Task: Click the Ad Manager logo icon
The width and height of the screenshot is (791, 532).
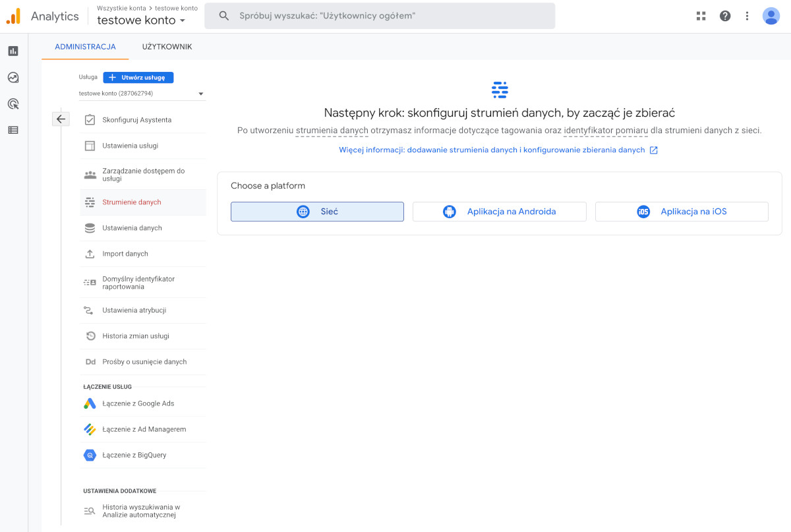Action: tap(90, 429)
